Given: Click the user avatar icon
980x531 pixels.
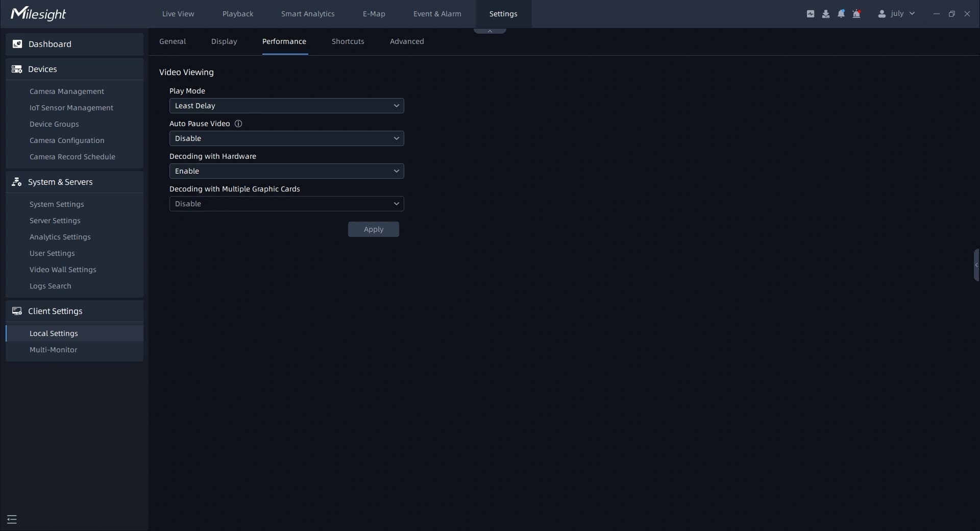Looking at the screenshot, I should tap(881, 14).
